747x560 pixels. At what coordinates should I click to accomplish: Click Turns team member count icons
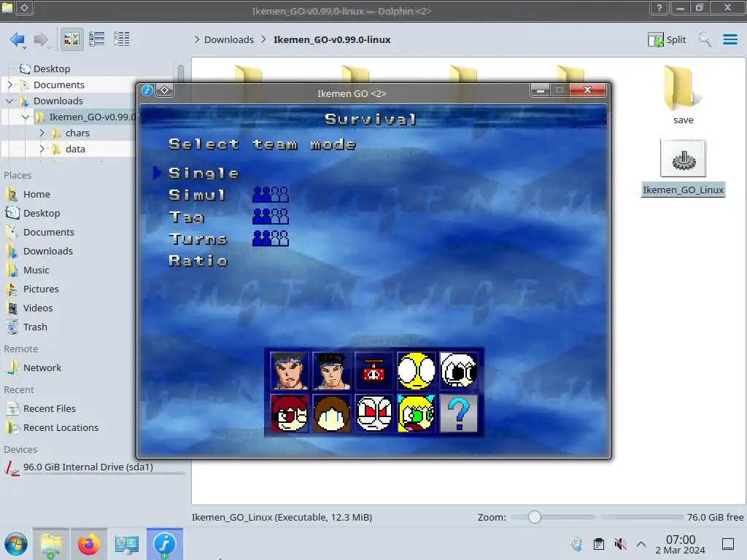271,238
